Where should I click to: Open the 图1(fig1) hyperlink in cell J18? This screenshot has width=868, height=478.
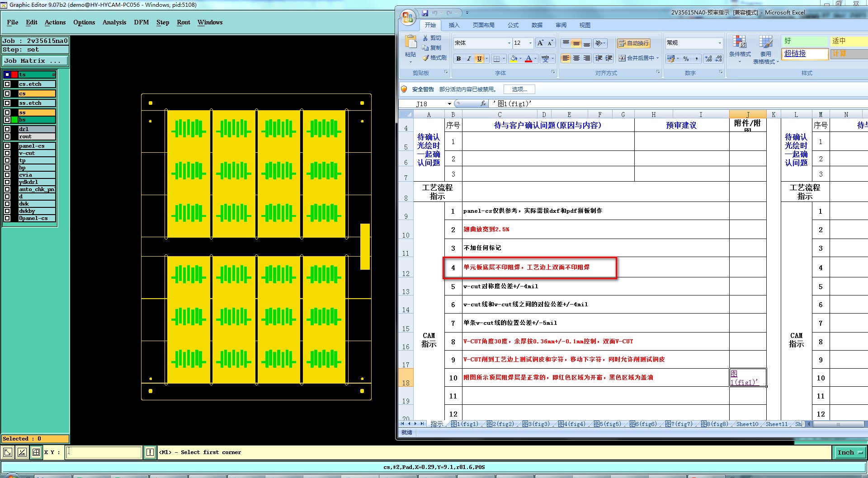pyautogui.click(x=744, y=378)
